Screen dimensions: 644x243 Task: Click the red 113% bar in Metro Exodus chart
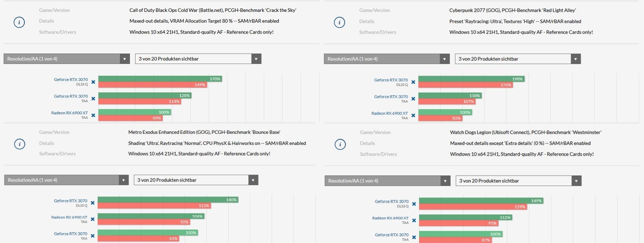point(154,206)
